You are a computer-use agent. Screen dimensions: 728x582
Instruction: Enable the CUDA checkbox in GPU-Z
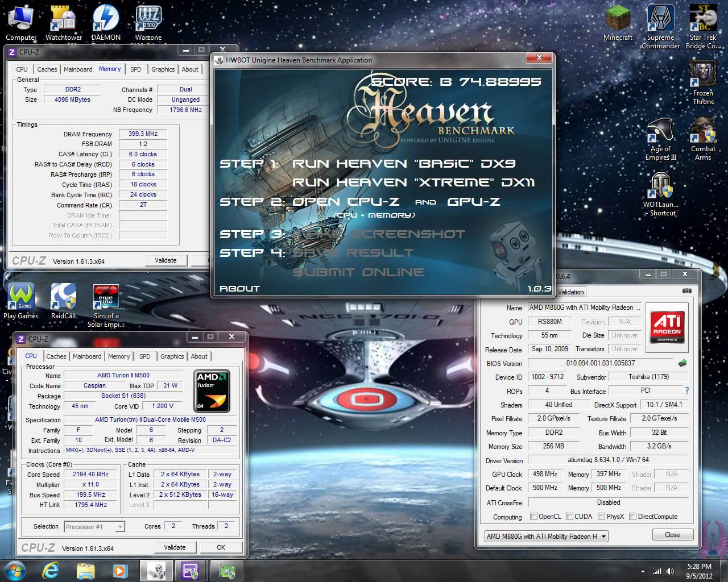pos(569,517)
